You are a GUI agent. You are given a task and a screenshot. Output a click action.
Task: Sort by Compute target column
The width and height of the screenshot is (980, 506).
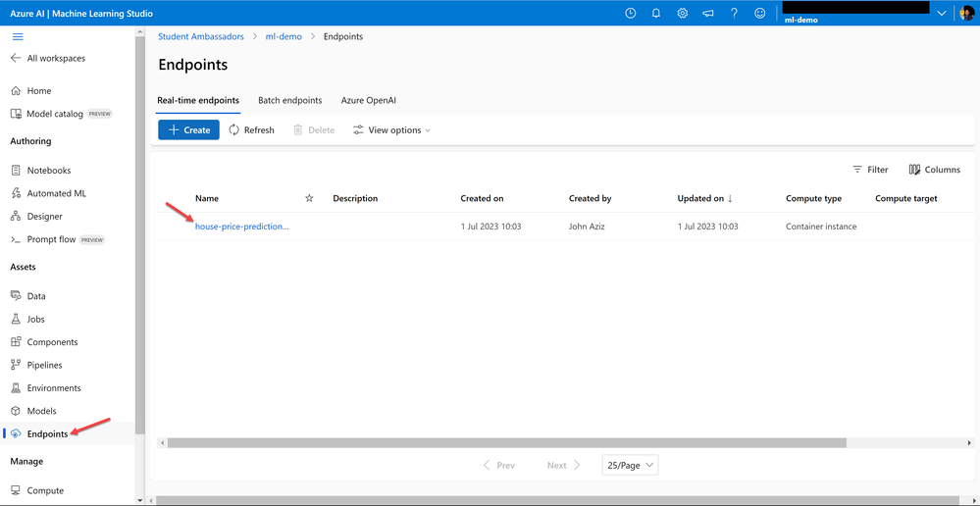point(906,199)
